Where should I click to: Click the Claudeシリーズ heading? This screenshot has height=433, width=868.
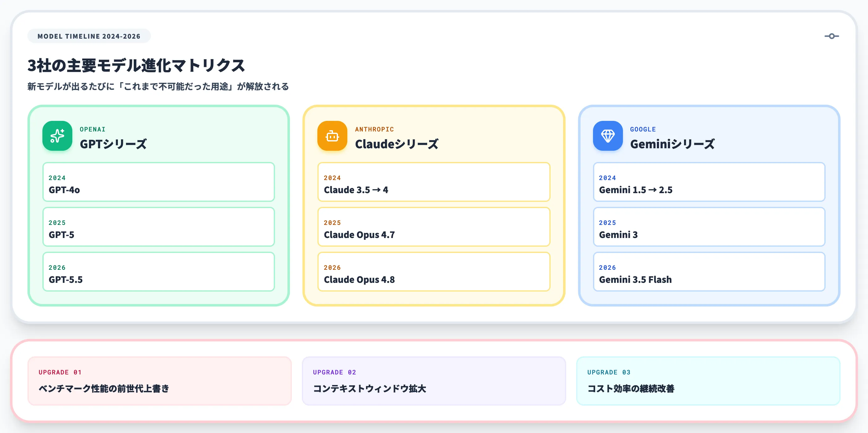[397, 144]
